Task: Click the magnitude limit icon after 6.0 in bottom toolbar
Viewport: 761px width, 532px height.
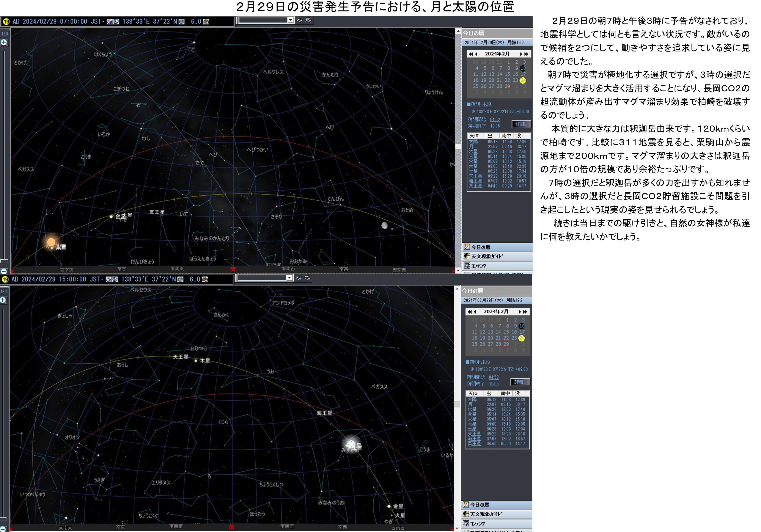Action: (205, 279)
